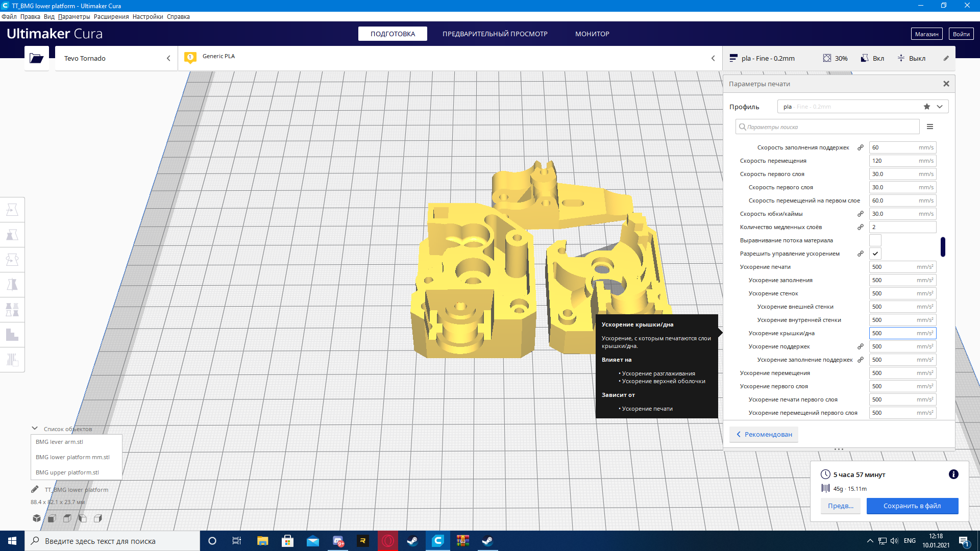Open the Support Blocker tool
Screen dimensions: 980x551
pos(12,360)
